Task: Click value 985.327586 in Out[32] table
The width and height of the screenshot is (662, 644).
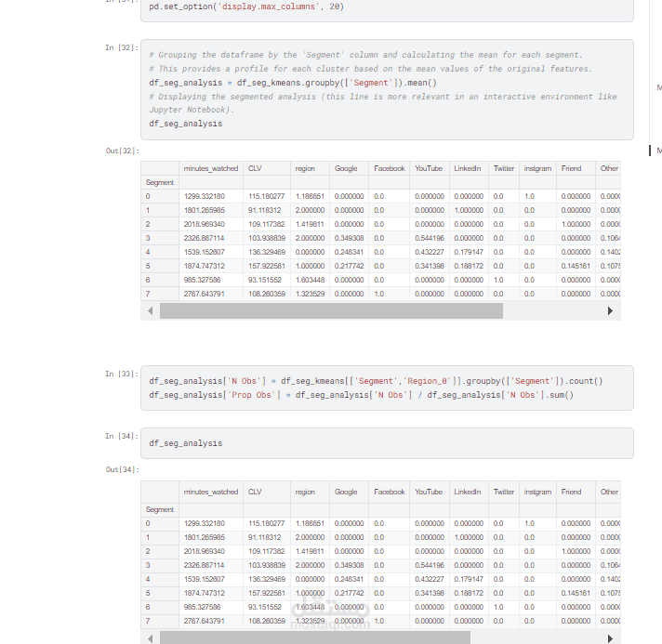Action: 203,280
